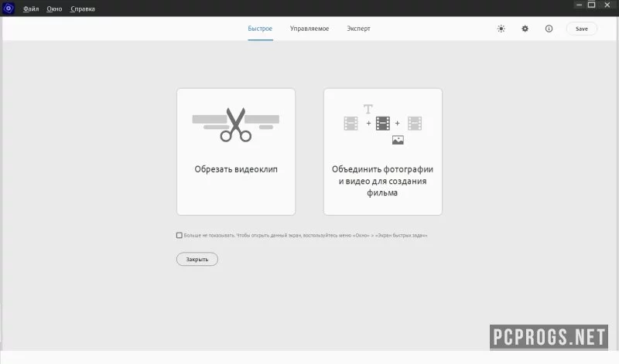Toggle the brightness theme sun icon

(501, 29)
